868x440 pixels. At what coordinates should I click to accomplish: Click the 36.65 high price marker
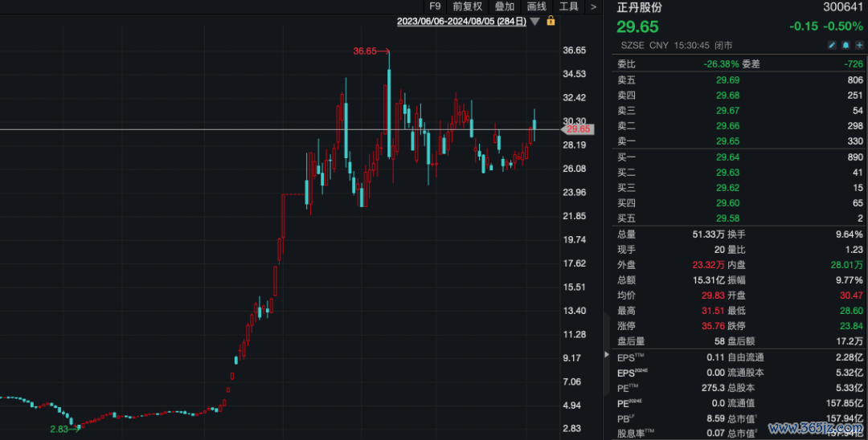click(x=364, y=51)
